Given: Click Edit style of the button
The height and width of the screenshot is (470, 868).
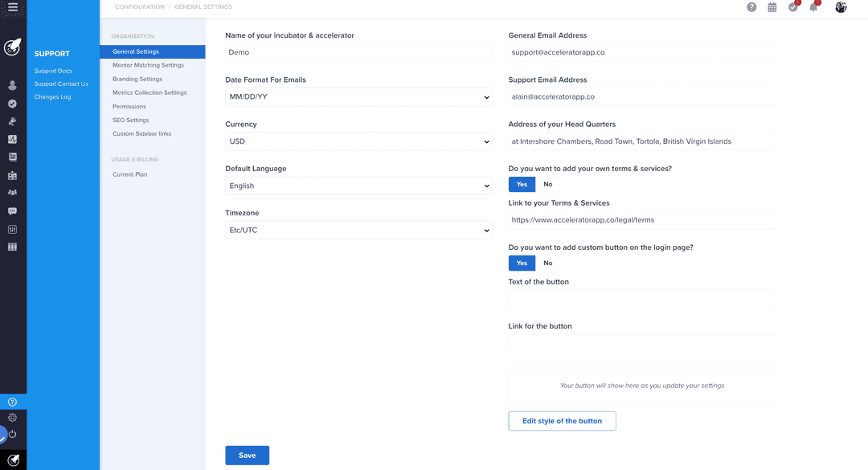Looking at the screenshot, I should click(562, 421).
